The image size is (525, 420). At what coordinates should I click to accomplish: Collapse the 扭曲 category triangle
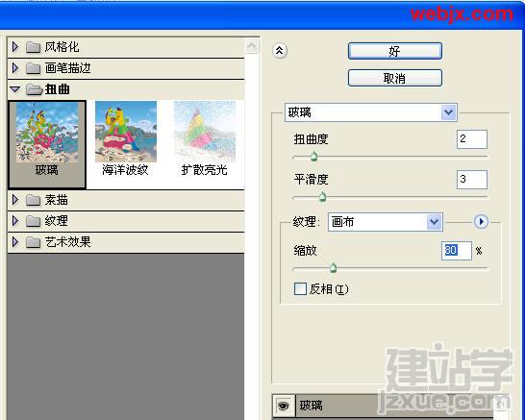(15, 89)
